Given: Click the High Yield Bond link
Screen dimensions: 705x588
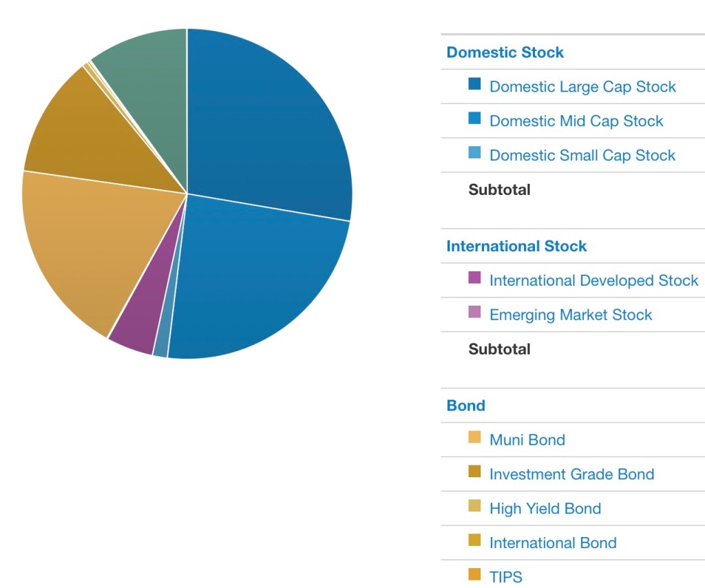Looking at the screenshot, I should [545, 509].
